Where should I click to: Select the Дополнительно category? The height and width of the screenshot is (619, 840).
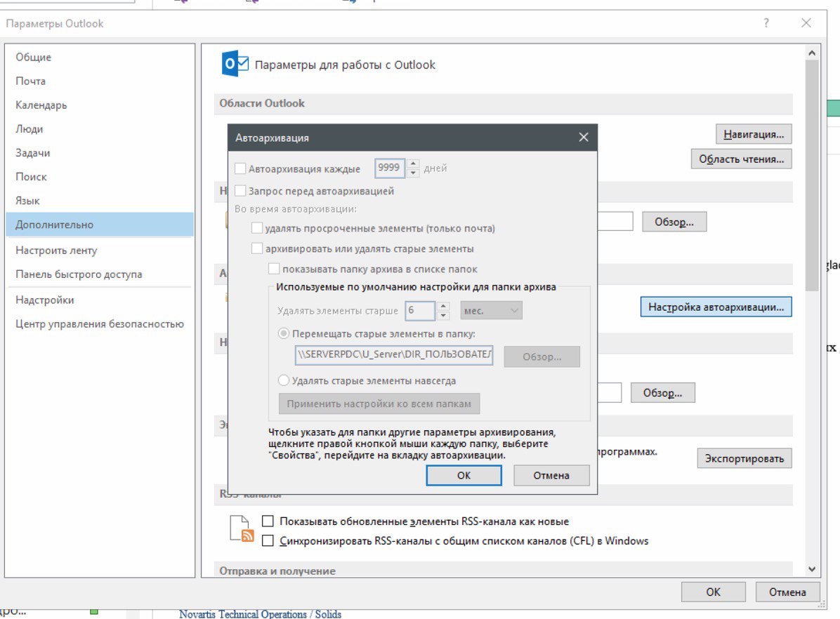(100, 225)
